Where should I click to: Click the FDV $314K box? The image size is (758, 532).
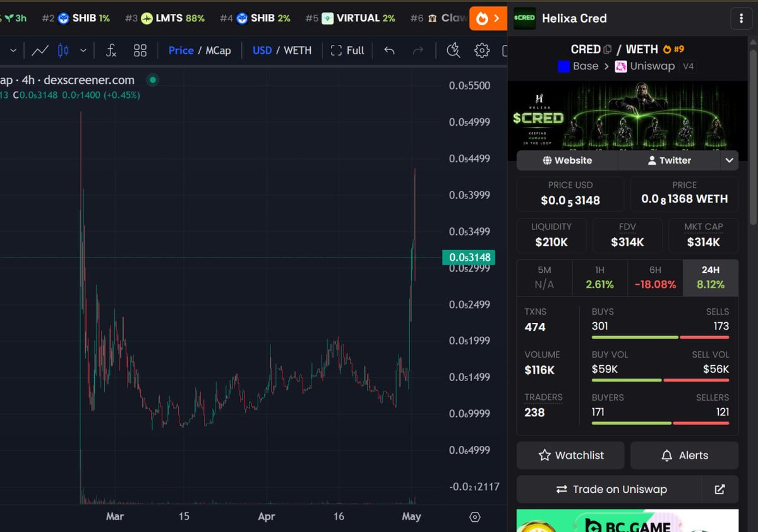(x=627, y=235)
